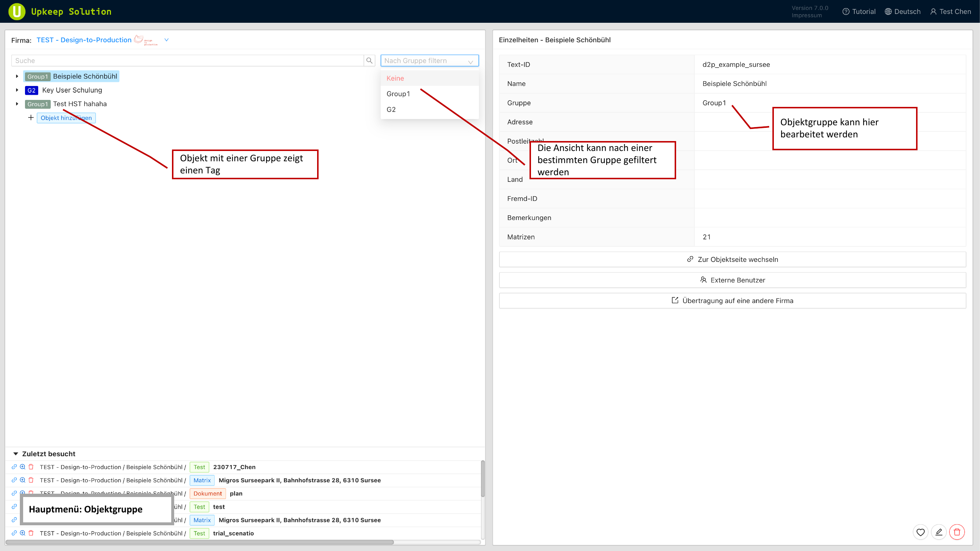Select Group1 in the filter list
This screenshot has height=551, width=980.
click(398, 94)
